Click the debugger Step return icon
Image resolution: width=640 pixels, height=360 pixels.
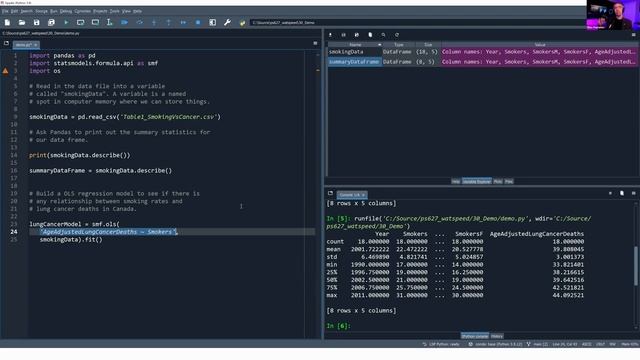pos(169,22)
